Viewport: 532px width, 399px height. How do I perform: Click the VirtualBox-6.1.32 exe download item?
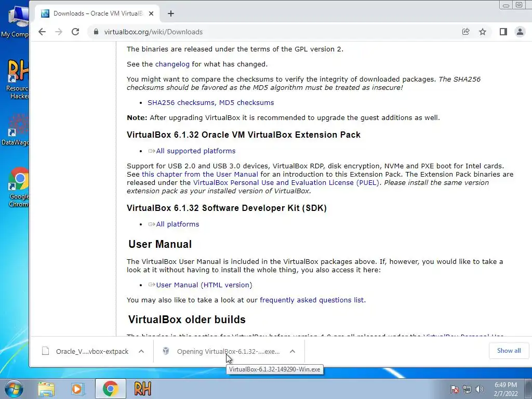coord(228,352)
